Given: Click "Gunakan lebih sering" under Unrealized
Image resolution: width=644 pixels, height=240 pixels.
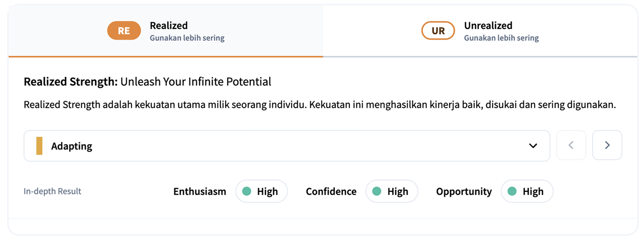Looking at the screenshot, I should point(501,38).
